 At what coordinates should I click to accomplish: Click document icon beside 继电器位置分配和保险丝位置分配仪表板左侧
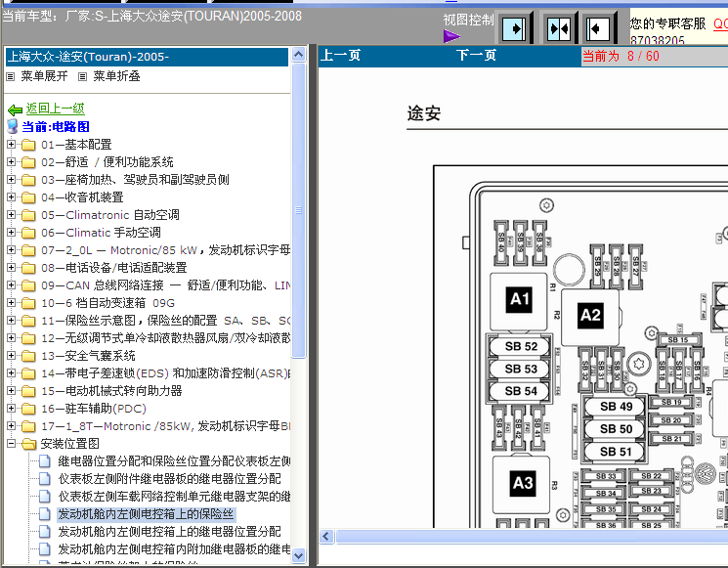click(45, 460)
